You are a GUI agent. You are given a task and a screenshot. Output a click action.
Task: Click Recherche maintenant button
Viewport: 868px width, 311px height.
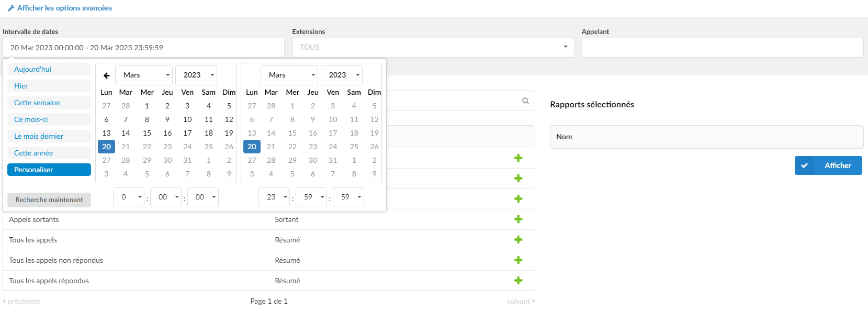[49, 200]
